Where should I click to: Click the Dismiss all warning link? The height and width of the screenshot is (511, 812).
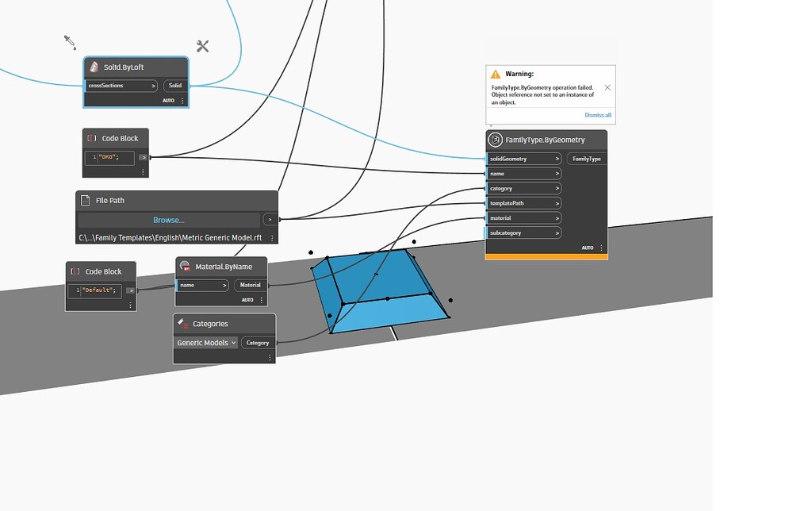point(596,114)
